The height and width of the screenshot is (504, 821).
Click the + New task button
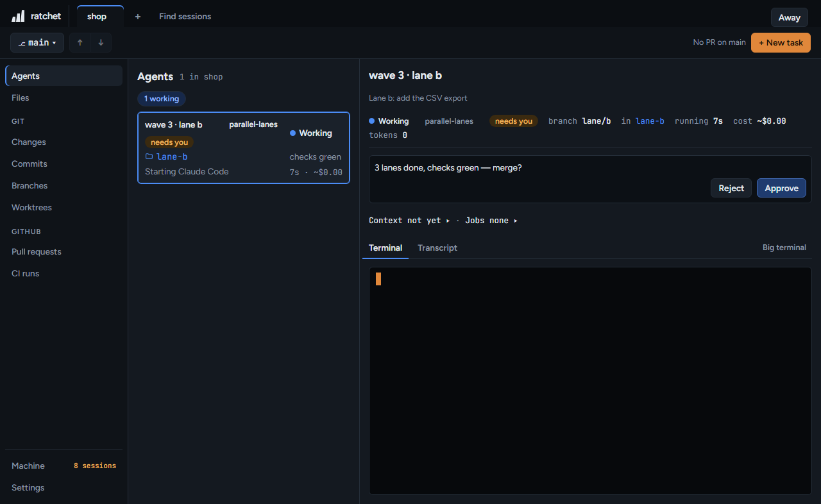pyautogui.click(x=781, y=42)
